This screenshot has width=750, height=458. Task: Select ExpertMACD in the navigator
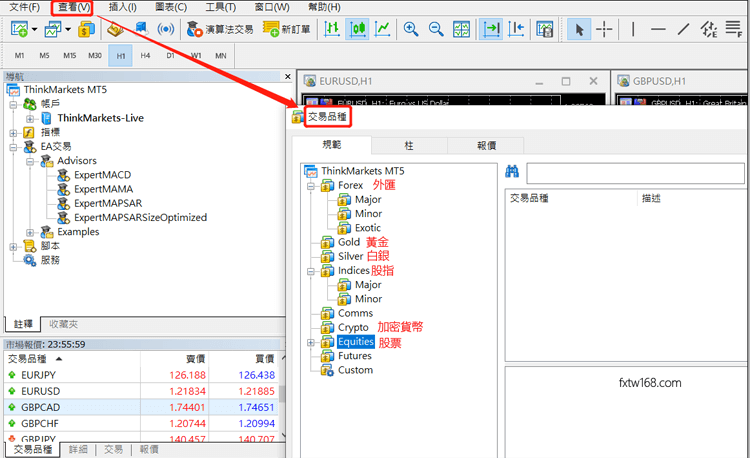(x=102, y=175)
